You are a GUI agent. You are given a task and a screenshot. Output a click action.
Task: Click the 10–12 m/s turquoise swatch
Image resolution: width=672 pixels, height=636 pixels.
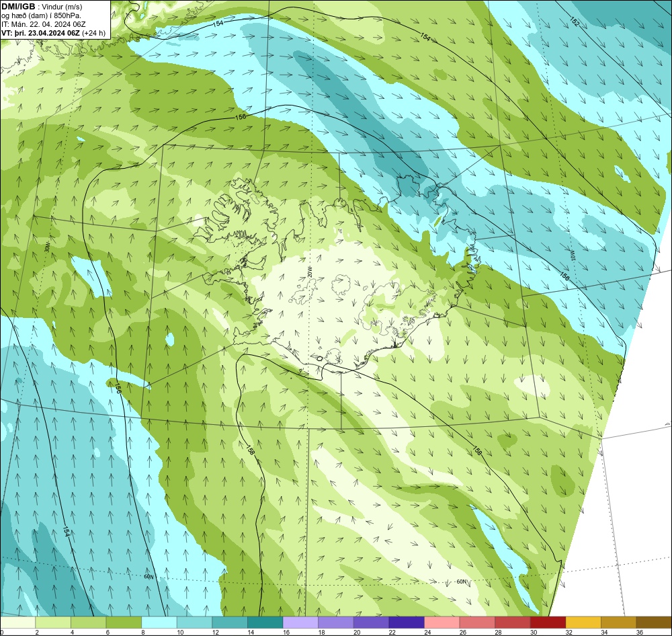point(195,623)
